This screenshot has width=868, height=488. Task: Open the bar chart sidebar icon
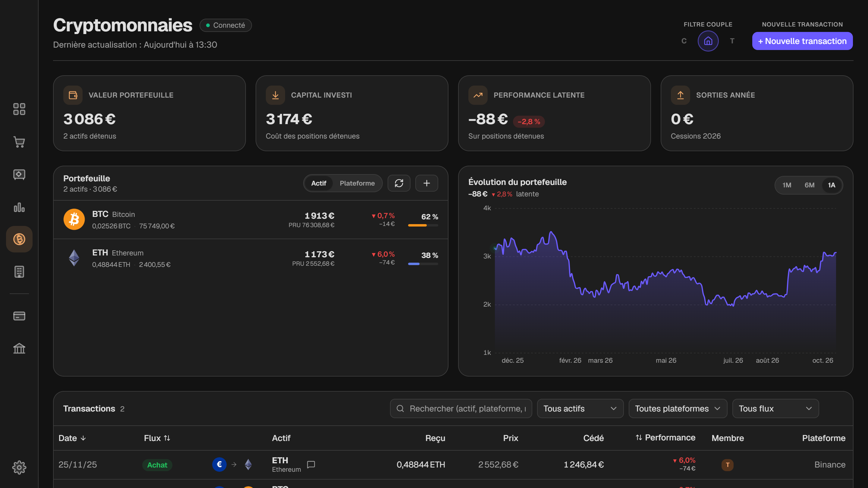coord(19,207)
